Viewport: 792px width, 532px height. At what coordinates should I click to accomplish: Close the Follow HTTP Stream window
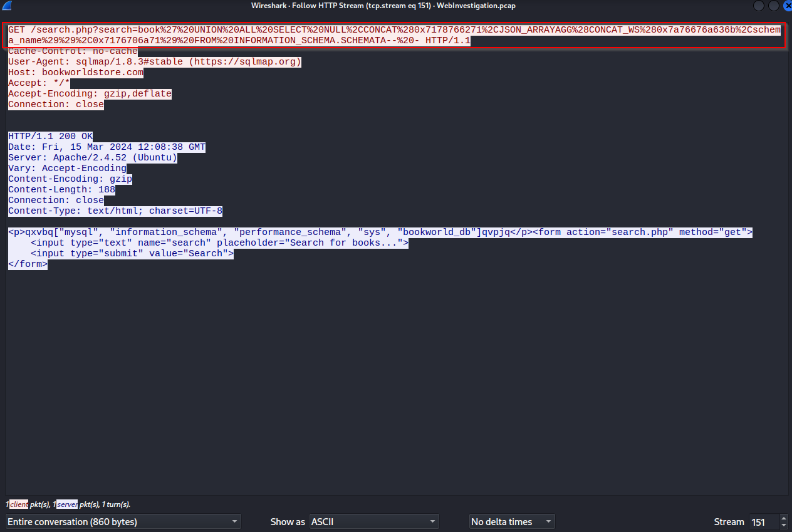click(x=786, y=6)
